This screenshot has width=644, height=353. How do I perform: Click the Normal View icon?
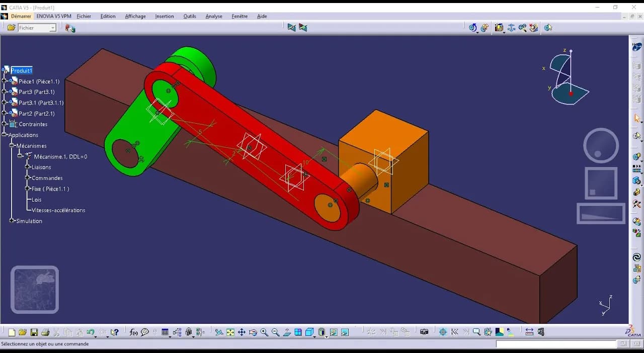pyautogui.click(x=287, y=332)
